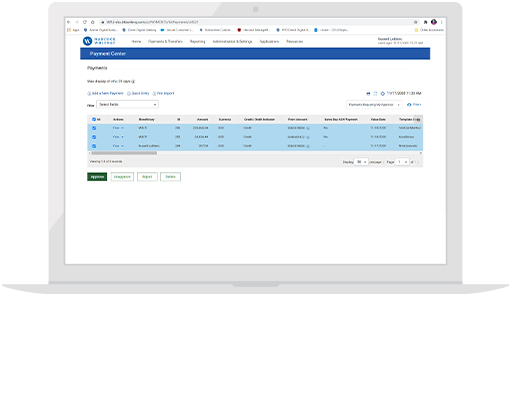Open the Administration & Settings menu
This screenshot has width=512, height=400.
232,42
